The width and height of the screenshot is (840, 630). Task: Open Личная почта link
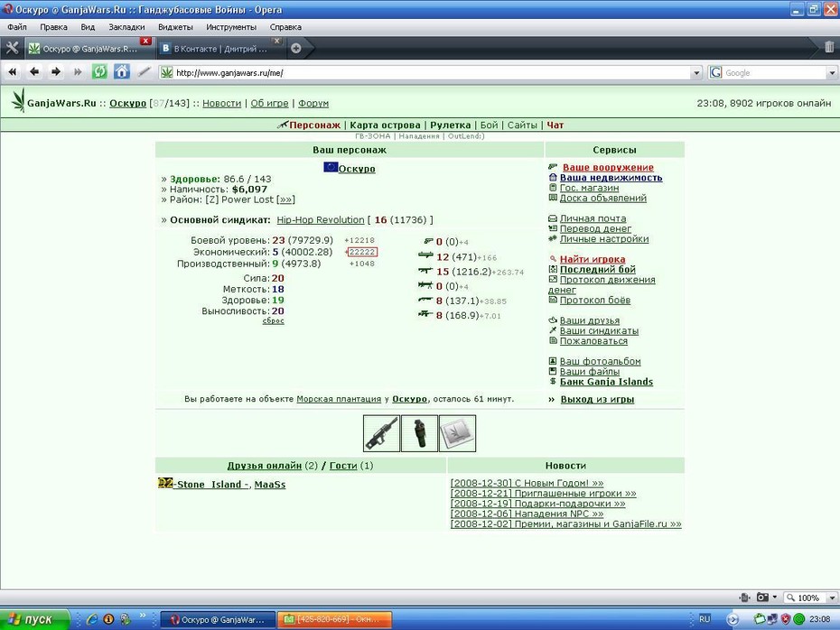[x=593, y=218]
